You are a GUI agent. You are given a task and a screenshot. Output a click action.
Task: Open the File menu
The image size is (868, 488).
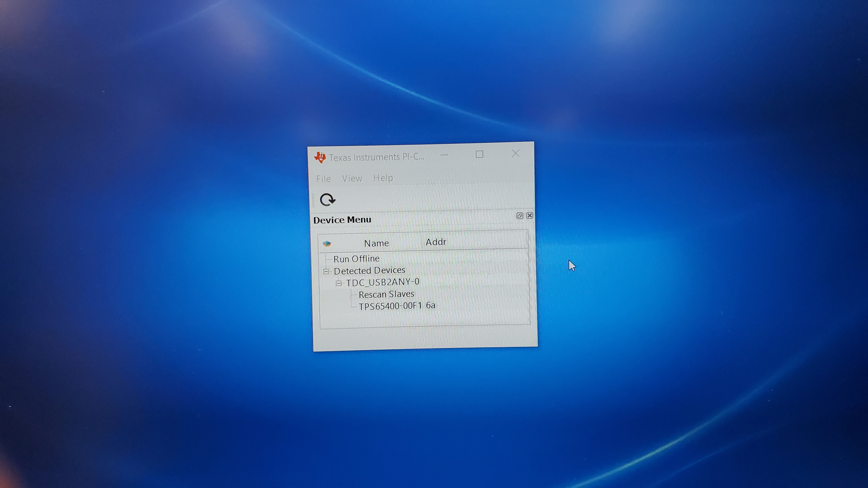coord(323,179)
